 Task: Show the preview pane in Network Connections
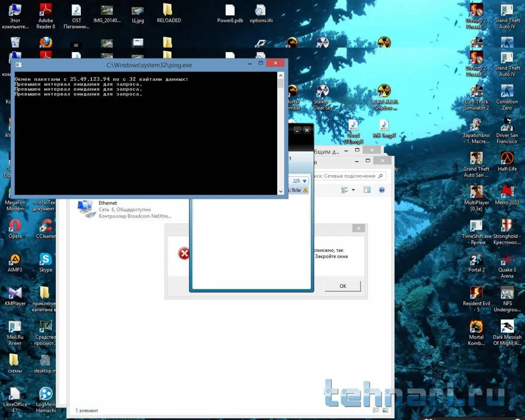[367, 190]
